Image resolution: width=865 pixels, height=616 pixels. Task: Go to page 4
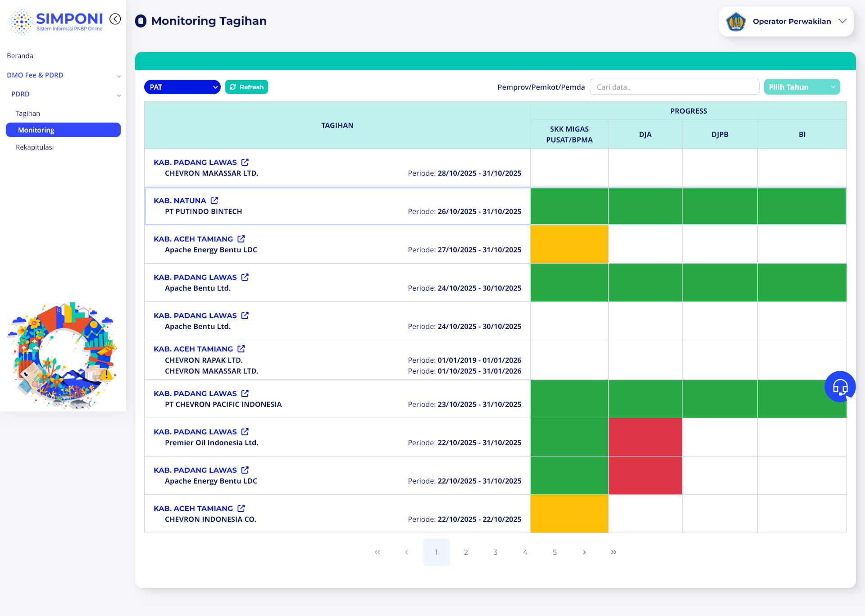coord(525,552)
